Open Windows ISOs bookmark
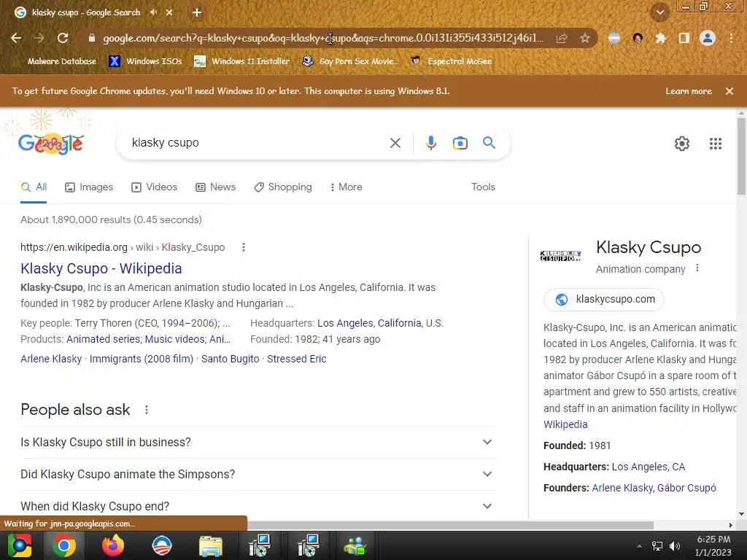This screenshot has width=747, height=560. coord(145,61)
